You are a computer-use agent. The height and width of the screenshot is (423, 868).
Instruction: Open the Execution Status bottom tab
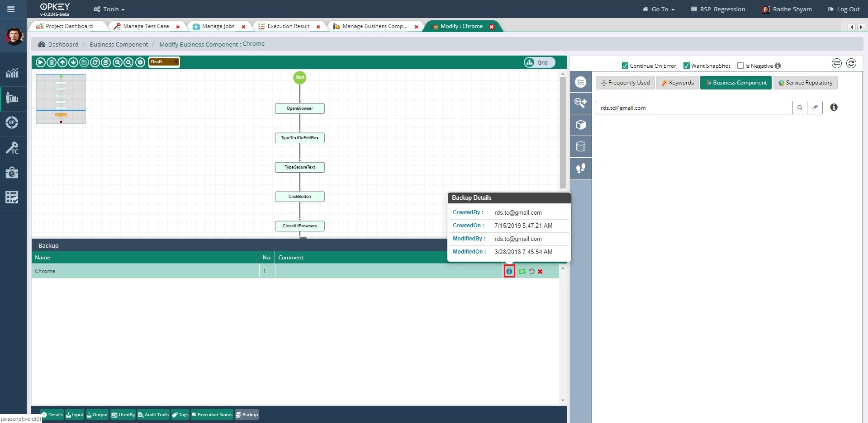[212, 415]
